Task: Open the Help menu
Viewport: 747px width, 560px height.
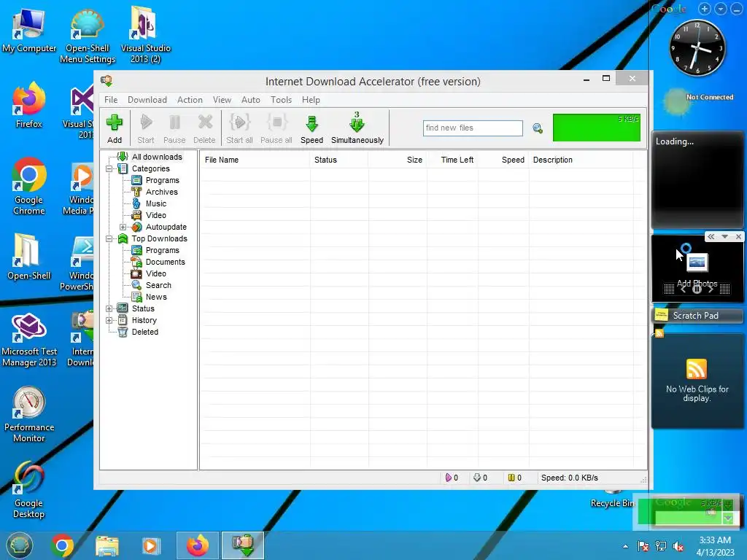Action: pos(311,99)
